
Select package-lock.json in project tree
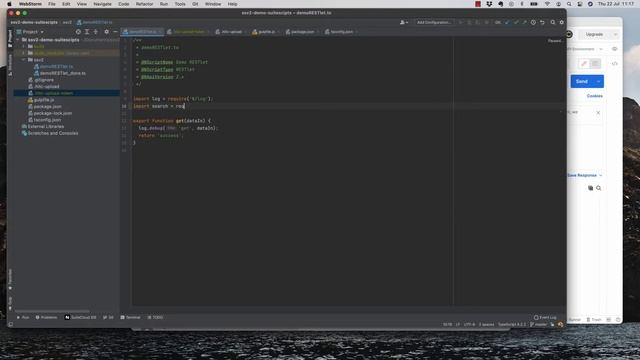53,113
